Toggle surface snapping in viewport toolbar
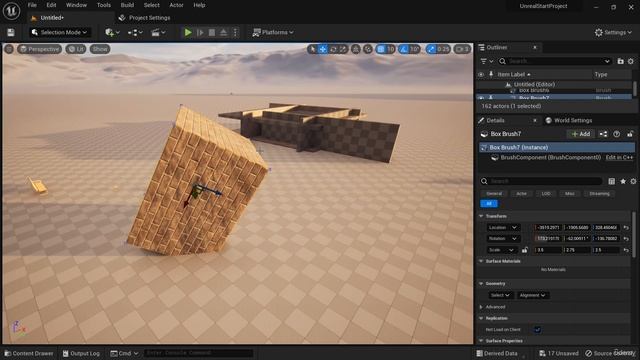This screenshot has height=360, width=640. click(368, 49)
